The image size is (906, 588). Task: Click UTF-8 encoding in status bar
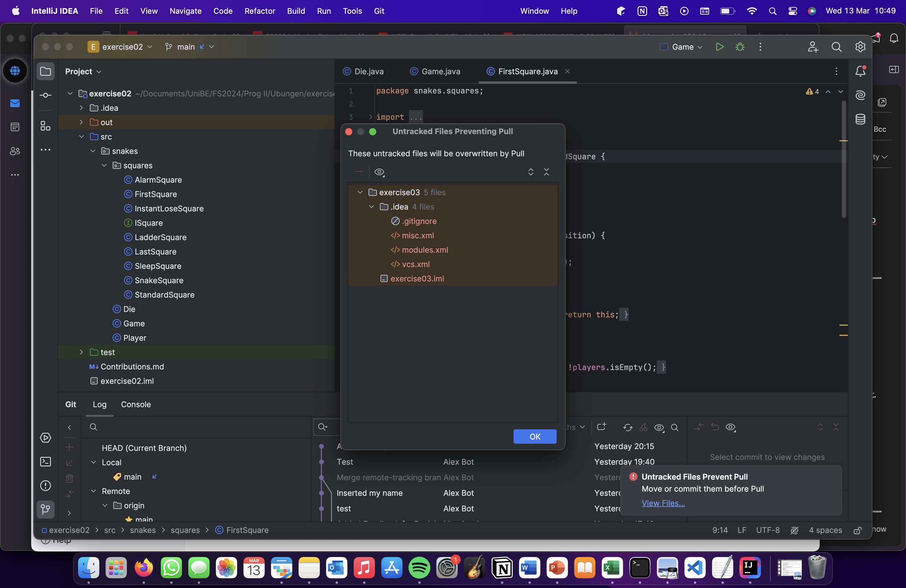[x=768, y=530]
